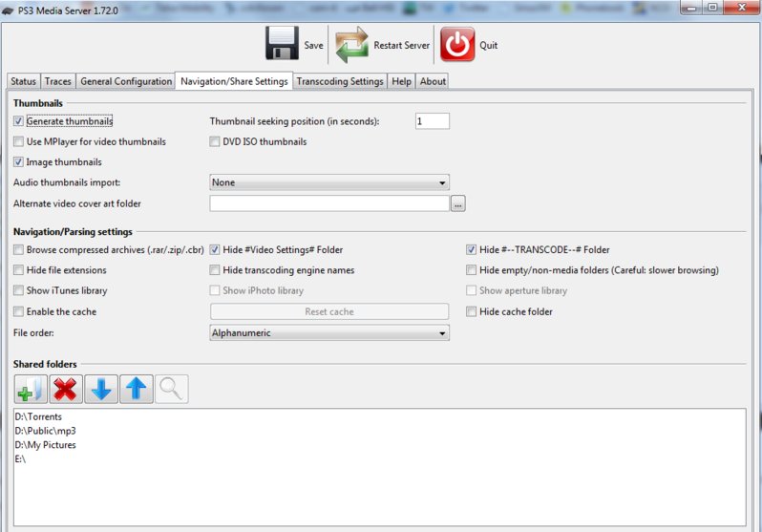Open File order Alphanumeric dropdown
Viewport: 762px width, 532px height.
329,333
